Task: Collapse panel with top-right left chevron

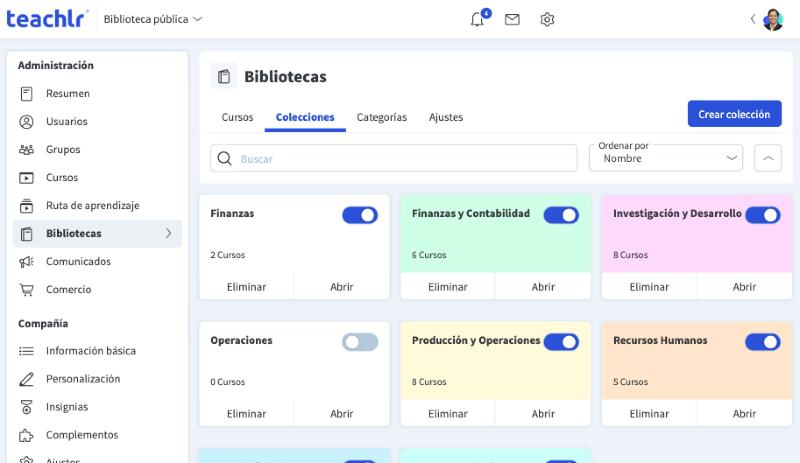Action: 753,19
